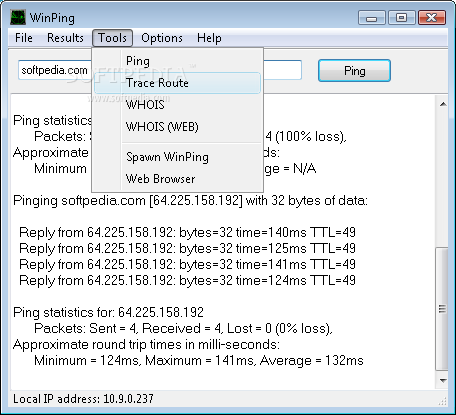Minimize the WinPing window

coord(372,18)
